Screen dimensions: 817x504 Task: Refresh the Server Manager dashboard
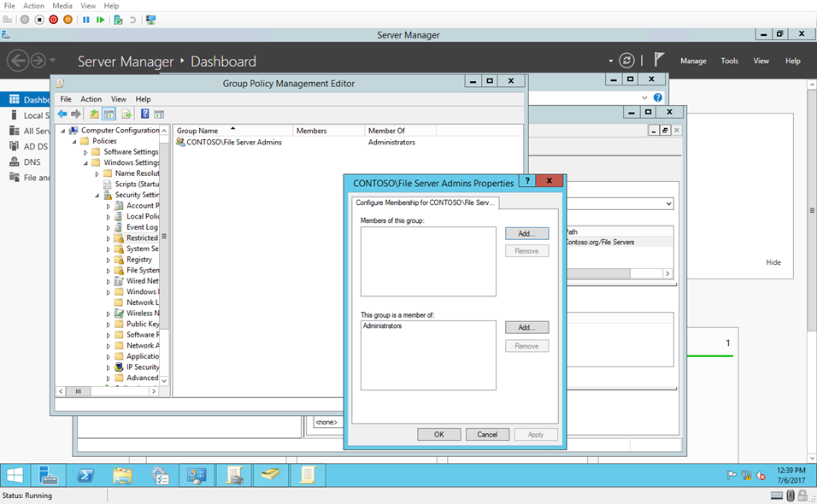626,61
